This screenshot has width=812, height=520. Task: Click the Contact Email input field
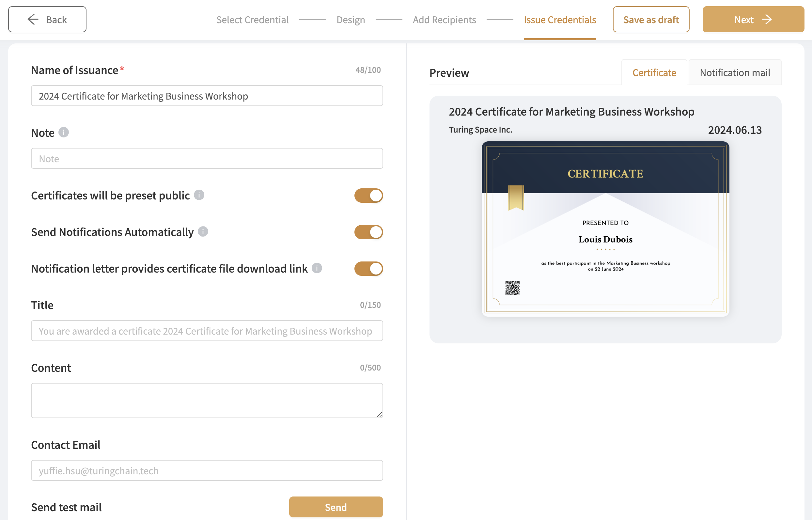tap(207, 470)
